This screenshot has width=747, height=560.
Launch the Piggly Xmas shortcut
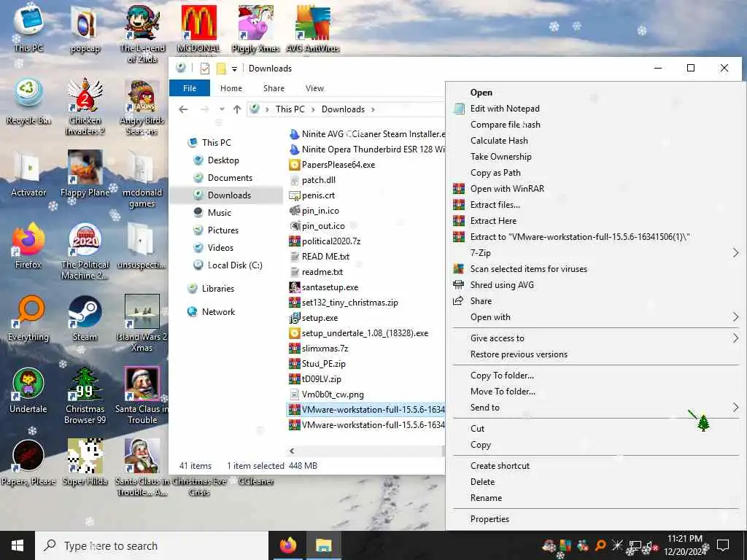tap(256, 28)
